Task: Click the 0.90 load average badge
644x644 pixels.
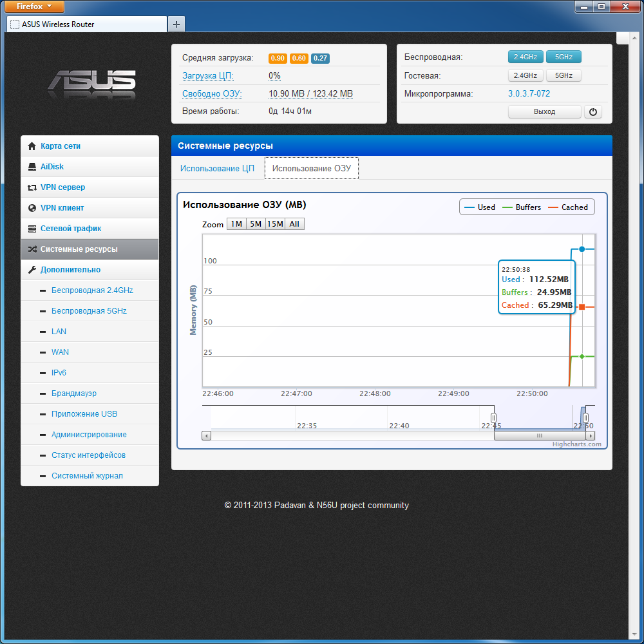Action: tap(278, 59)
